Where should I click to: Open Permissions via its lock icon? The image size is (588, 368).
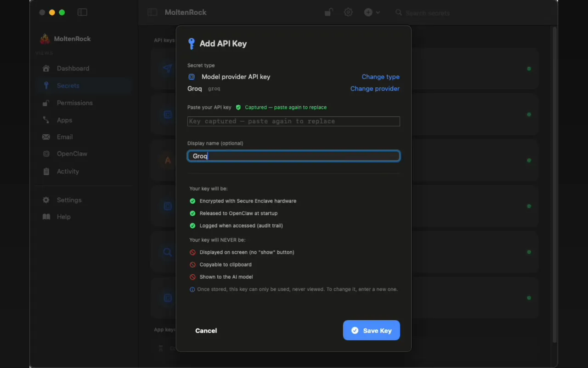pos(46,103)
